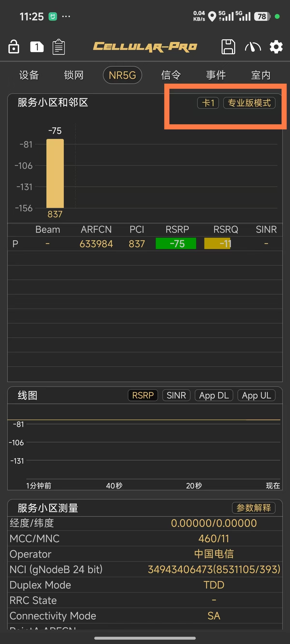Open the 信令 tab
Viewport: 290px width, 644px height.
[171, 75]
